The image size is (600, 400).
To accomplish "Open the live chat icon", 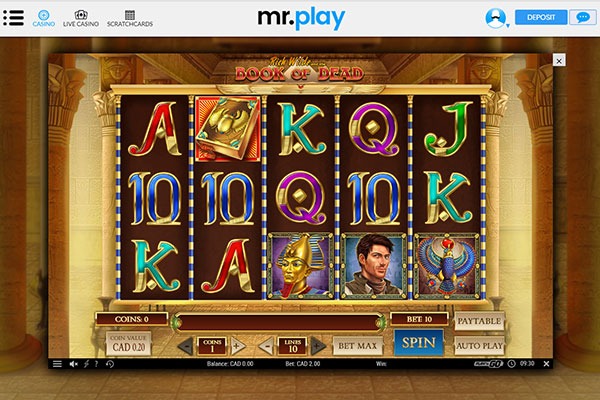I will click(x=583, y=17).
